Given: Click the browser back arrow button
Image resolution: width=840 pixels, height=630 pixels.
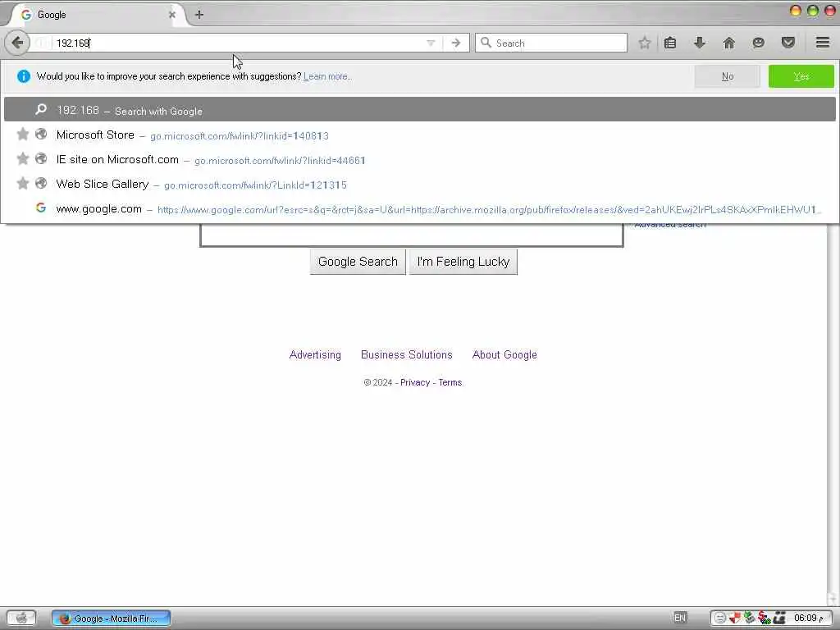Looking at the screenshot, I should pos(17,43).
